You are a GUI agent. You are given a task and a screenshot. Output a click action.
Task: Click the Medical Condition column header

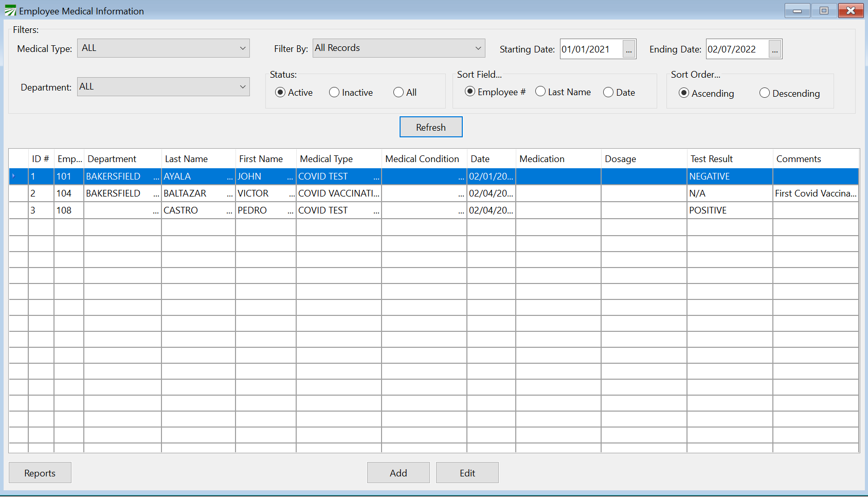click(x=422, y=159)
